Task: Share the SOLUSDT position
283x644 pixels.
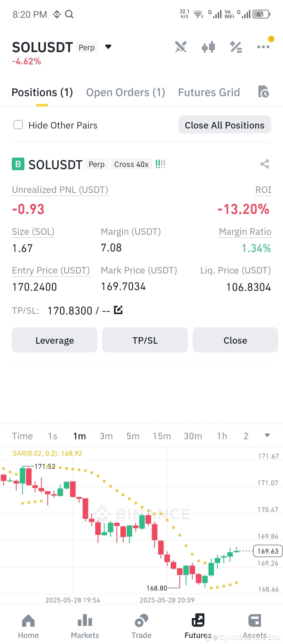Action: point(265,164)
